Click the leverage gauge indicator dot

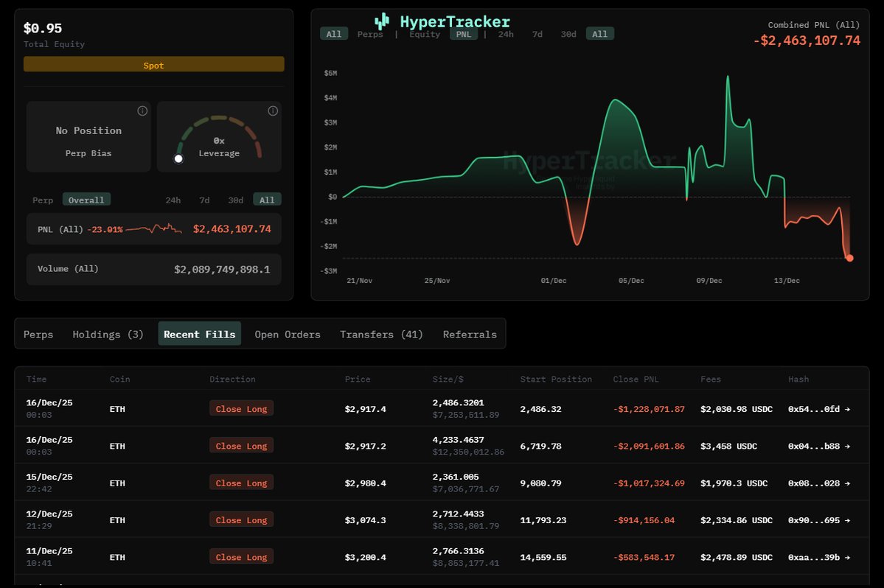(x=178, y=158)
